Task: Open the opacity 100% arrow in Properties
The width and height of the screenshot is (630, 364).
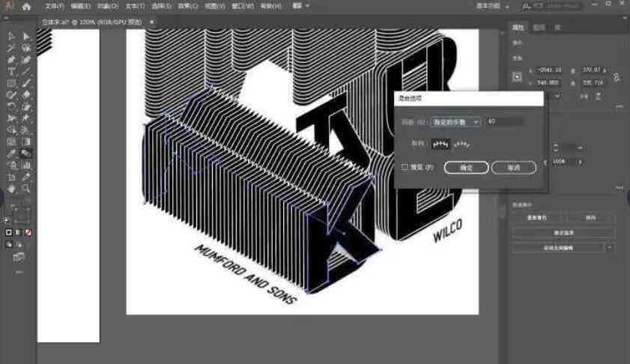Action: (x=579, y=162)
